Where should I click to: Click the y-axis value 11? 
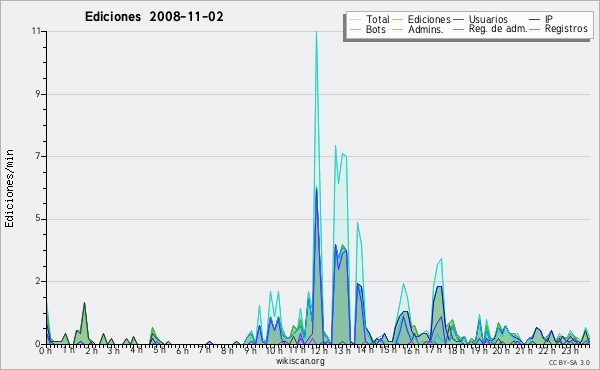pos(36,31)
